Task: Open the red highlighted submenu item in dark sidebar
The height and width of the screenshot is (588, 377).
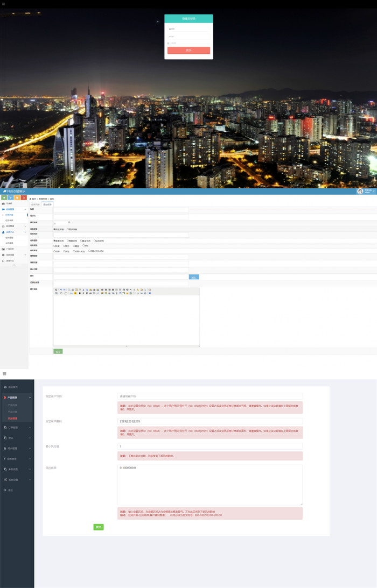Action: pyautogui.click(x=13, y=419)
